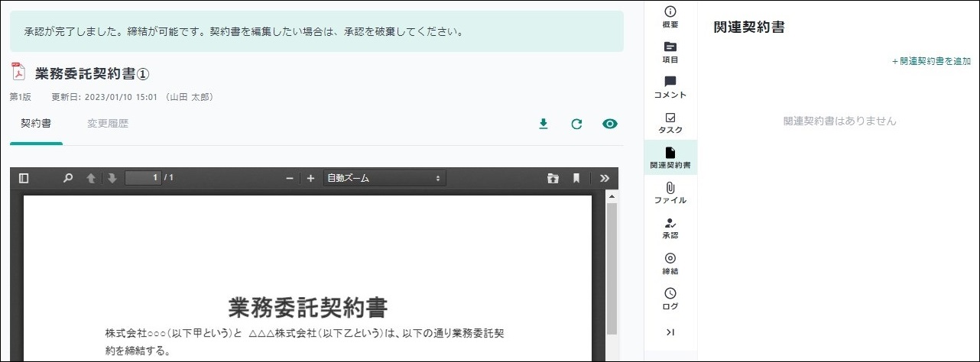Open the PDF search magnifier
This screenshot has width=980, height=362.
68,178
